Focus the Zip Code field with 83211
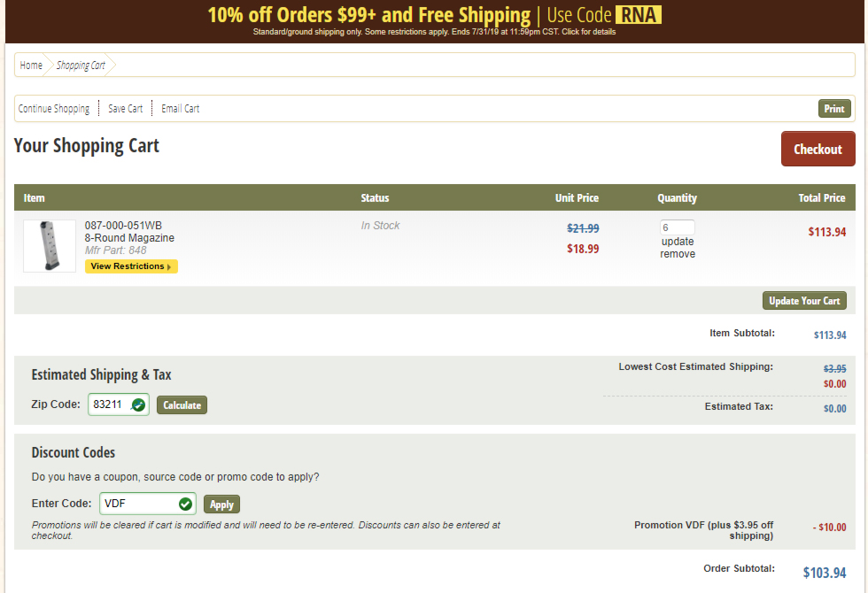This screenshot has width=868, height=593. [x=119, y=404]
